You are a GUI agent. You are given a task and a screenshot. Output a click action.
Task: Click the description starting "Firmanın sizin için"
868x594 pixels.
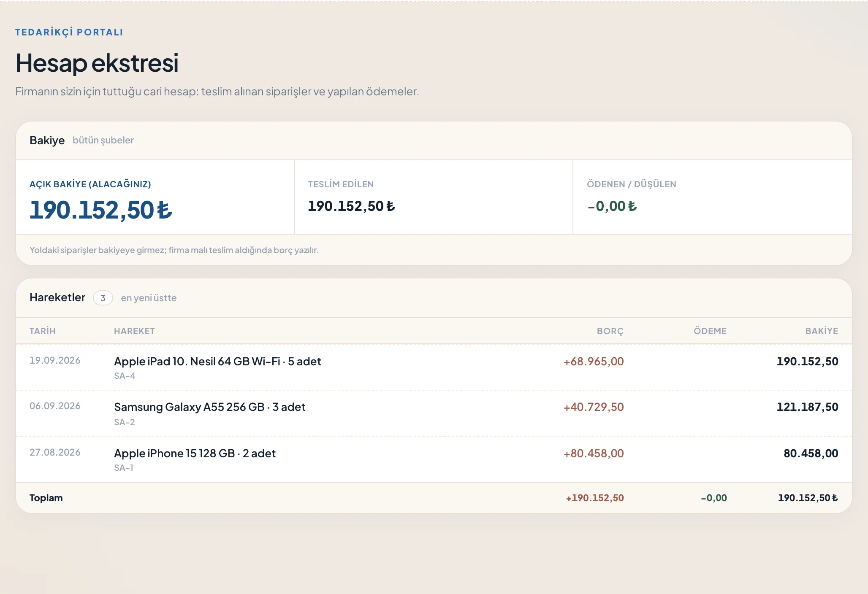(x=217, y=92)
